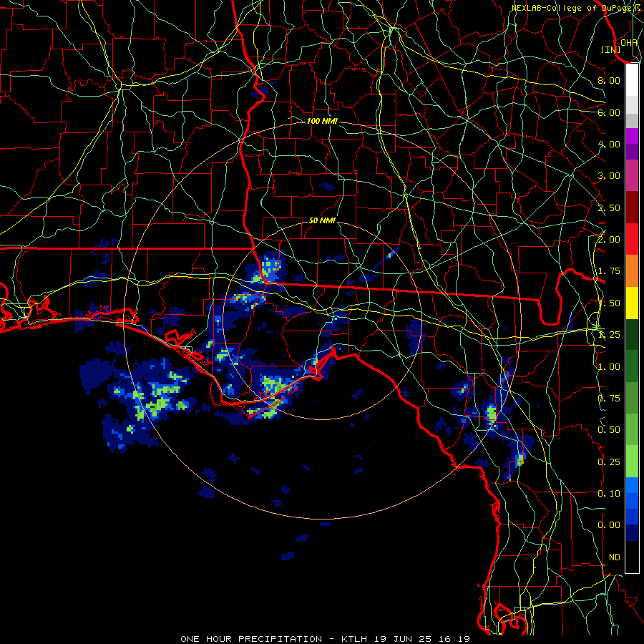Click the 'OHR' product label above the legend
644x644 pixels.
629,42
